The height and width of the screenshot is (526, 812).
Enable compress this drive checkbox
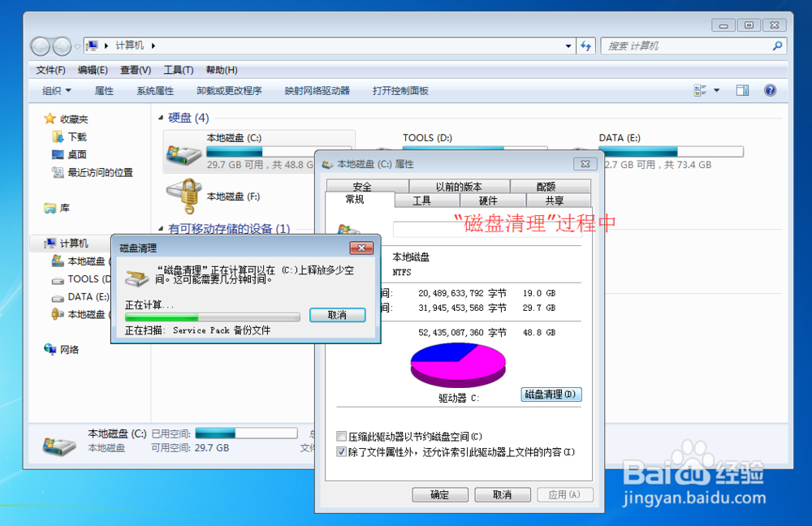pos(341,436)
